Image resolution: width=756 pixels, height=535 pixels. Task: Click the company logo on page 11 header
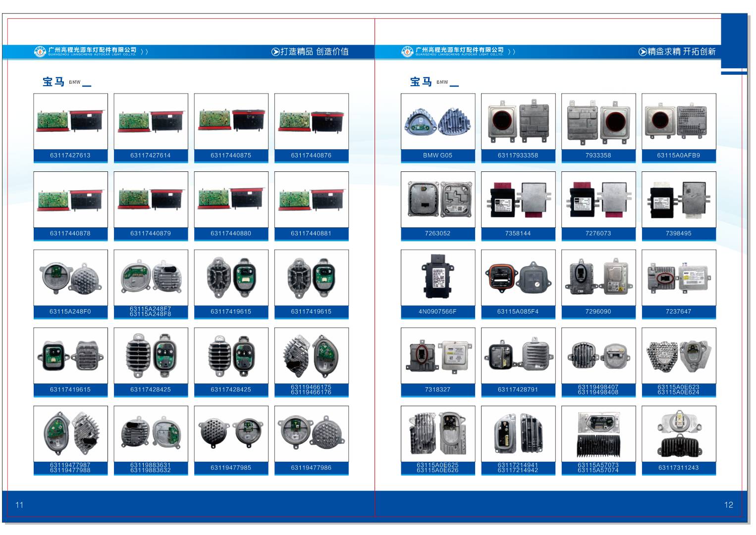[x=40, y=52]
